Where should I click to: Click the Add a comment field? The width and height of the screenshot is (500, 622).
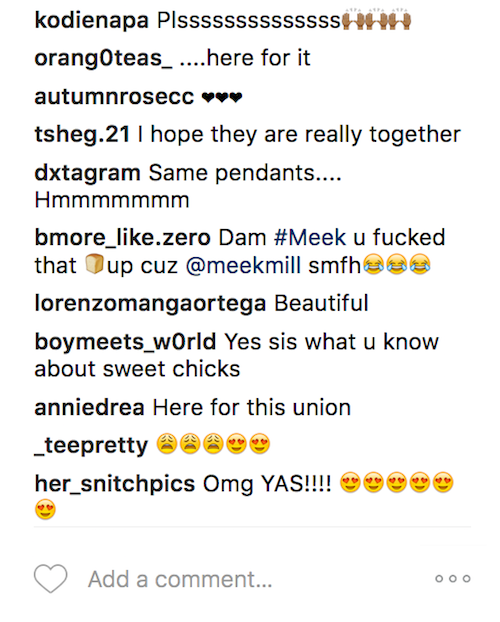(x=180, y=579)
